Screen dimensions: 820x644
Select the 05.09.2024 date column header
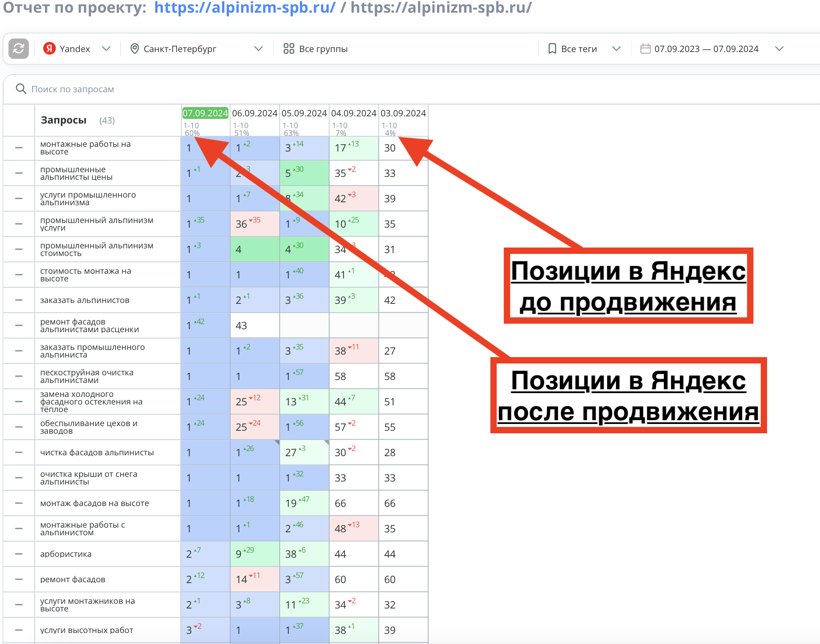coord(304,113)
